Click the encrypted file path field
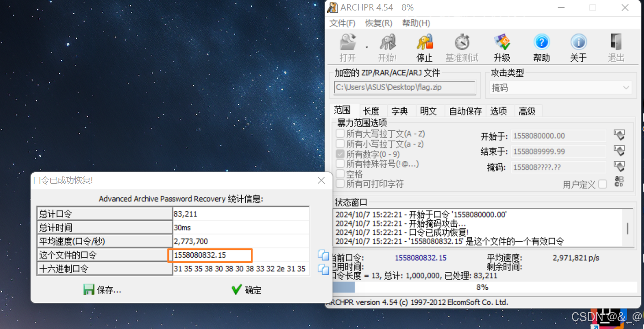 (405, 87)
